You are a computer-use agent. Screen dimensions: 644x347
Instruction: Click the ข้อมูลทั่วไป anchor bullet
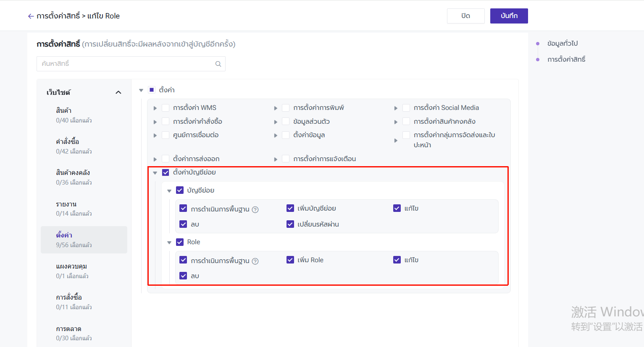538,44
